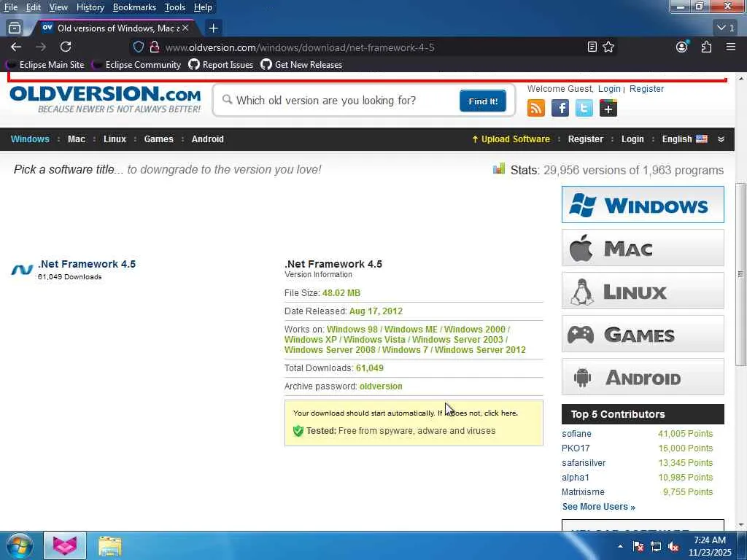The height and width of the screenshot is (560, 747).
Task: Visit the OldVersion Twitter icon
Action: pyautogui.click(x=584, y=108)
